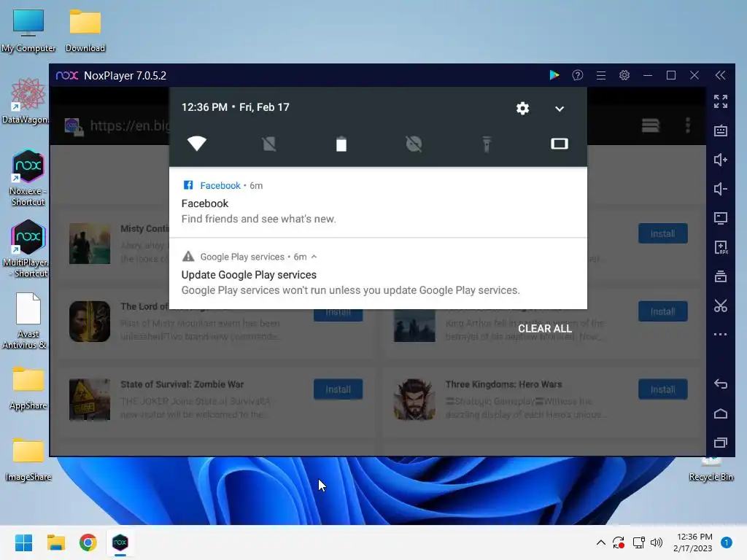
Task: Tap the Android back arrow in Nox sidebar
Action: (720, 384)
